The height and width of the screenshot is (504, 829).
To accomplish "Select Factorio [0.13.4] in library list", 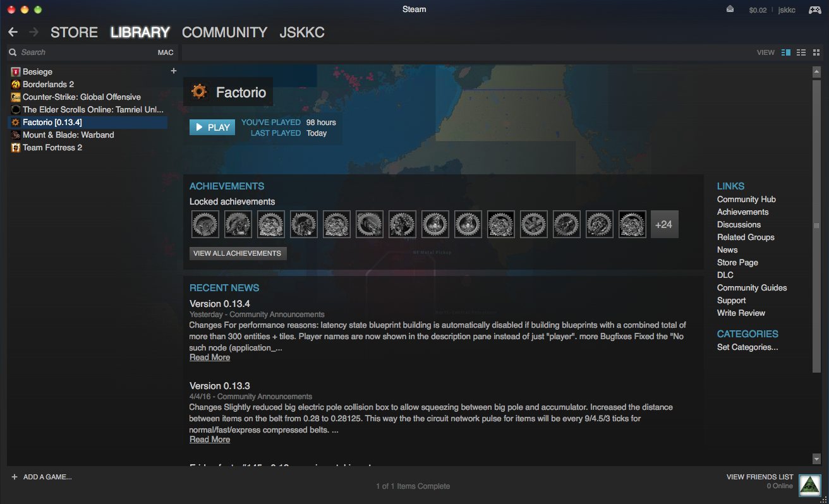I will tap(88, 122).
